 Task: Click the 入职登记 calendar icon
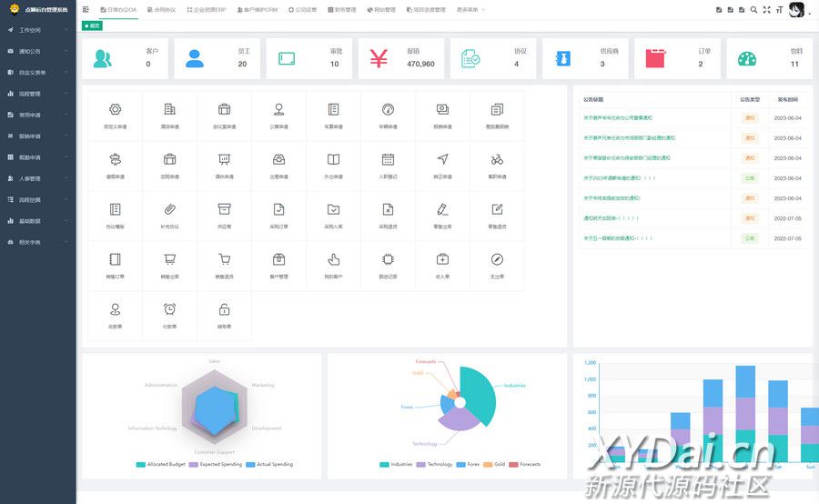tap(388, 159)
